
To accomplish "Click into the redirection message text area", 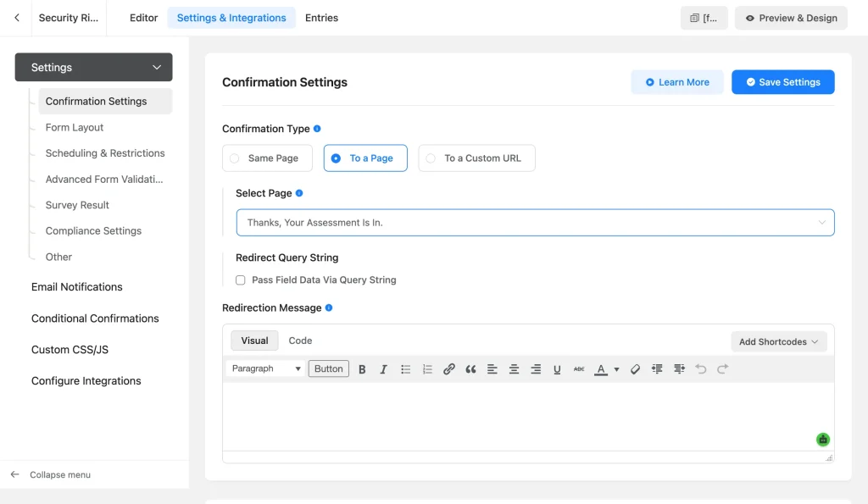I will (528, 416).
